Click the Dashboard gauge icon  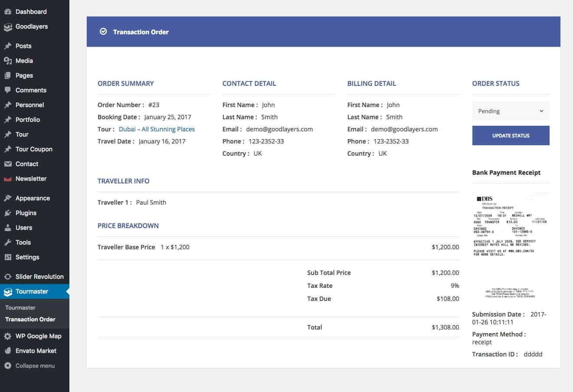7,12
